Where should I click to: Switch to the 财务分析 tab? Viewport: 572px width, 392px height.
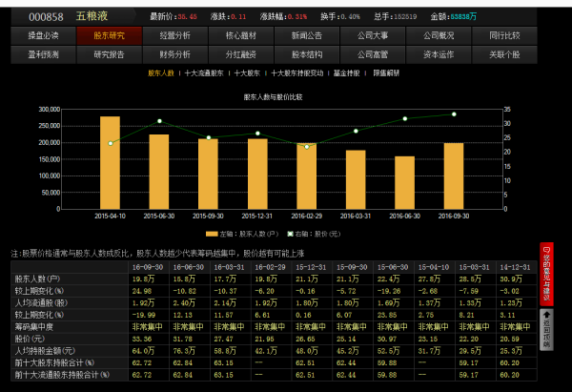tap(175, 54)
